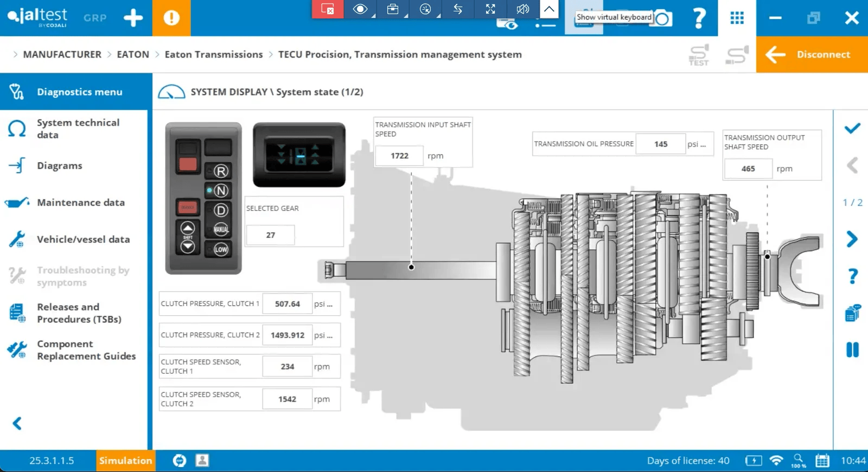Click the plus icon in the header
The image size is (868, 472).
click(x=133, y=18)
